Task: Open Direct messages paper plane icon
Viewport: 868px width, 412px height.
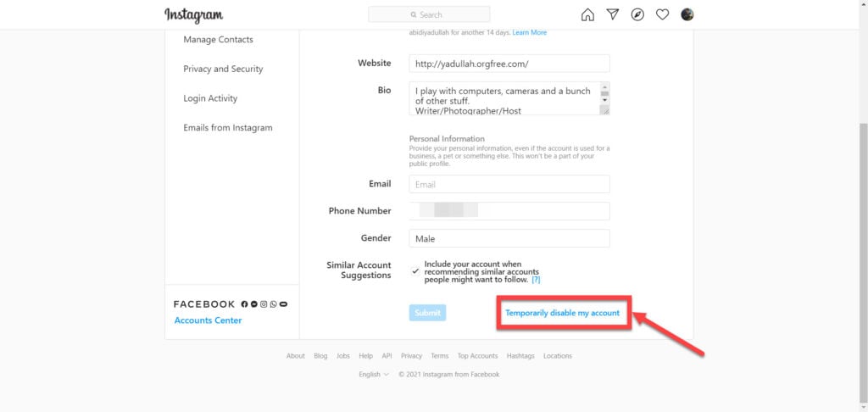Action: [x=613, y=14]
